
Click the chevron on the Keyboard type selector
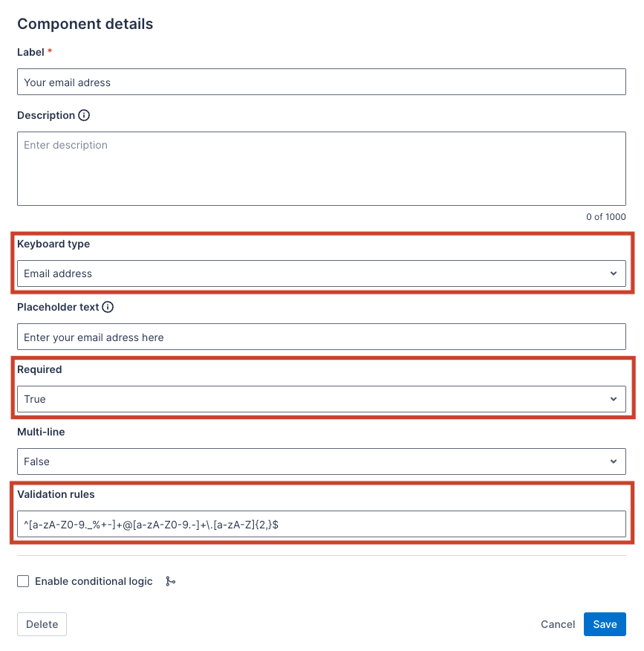tap(614, 273)
